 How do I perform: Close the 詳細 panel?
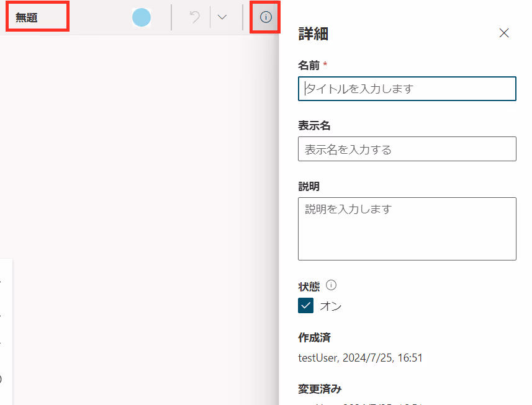[504, 33]
